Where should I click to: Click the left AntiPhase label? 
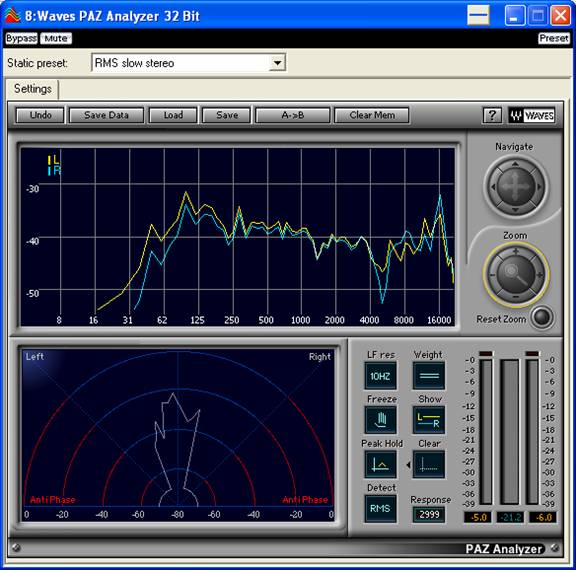point(53,500)
